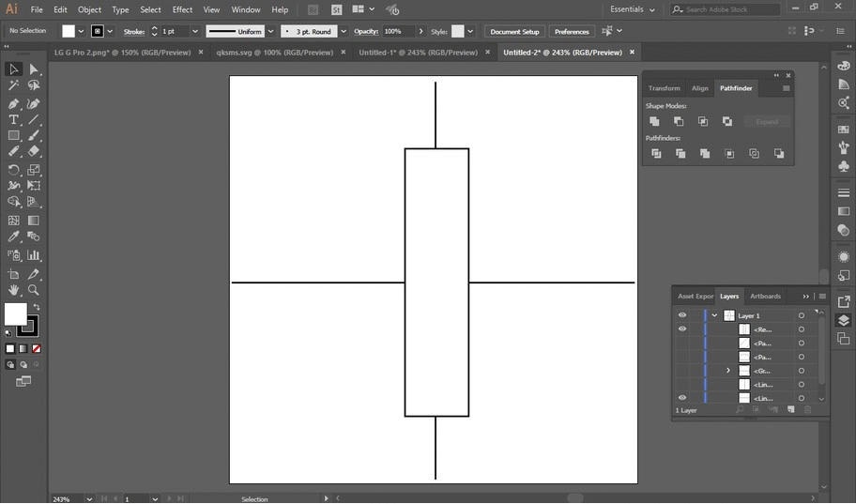The width and height of the screenshot is (856, 504).
Task: Show the hidden <Gr... group sublayer
Action: [x=681, y=371]
